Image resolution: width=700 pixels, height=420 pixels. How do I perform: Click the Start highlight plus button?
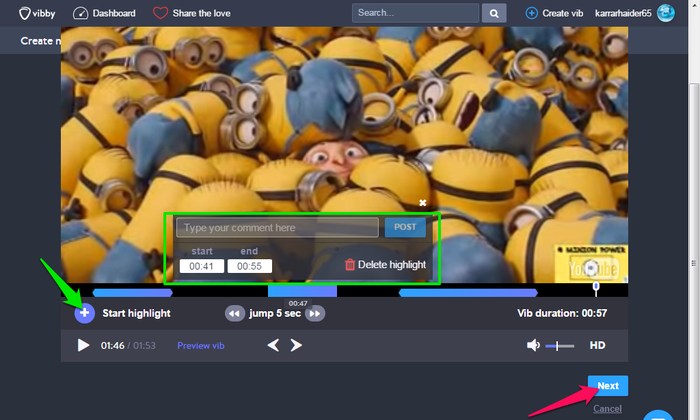(84, 313)
